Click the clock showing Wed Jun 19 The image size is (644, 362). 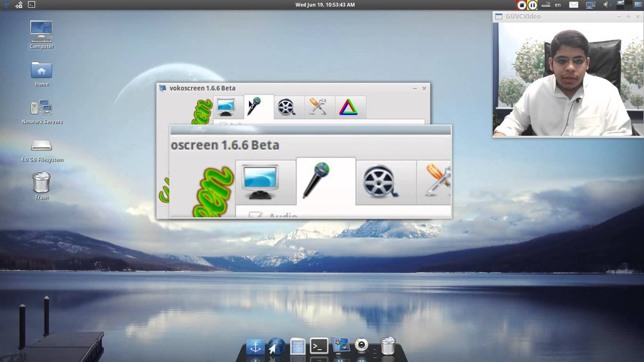click(x=325, y=5)
